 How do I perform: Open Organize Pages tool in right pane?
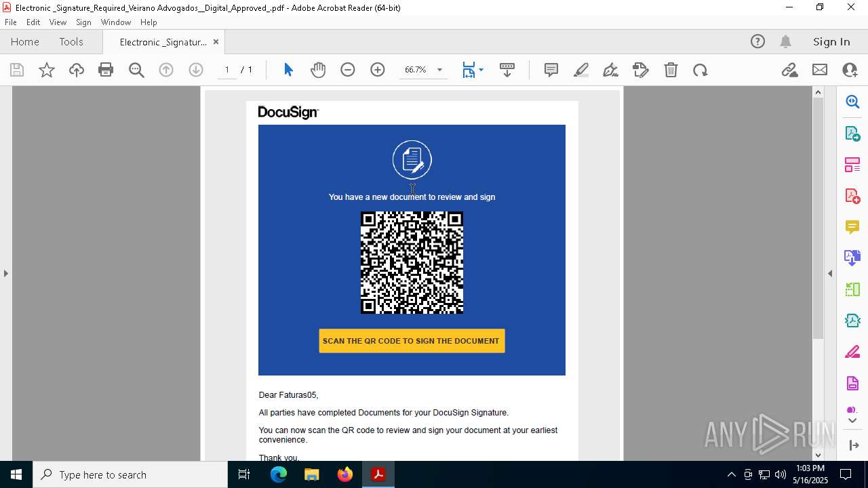tap(852, 165)
